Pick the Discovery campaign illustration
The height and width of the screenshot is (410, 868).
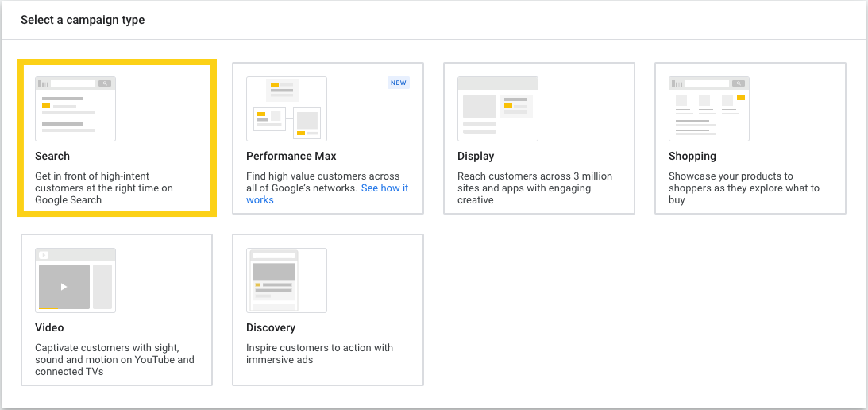tap(287, 280)
